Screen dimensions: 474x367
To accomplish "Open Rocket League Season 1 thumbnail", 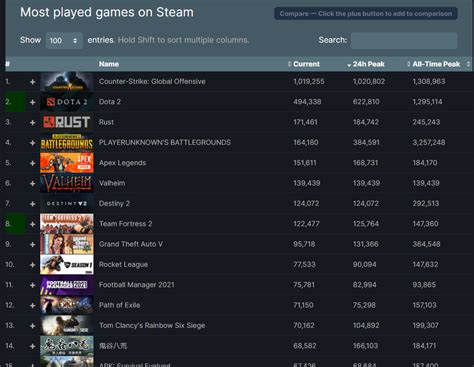I will tap(67, 265).
